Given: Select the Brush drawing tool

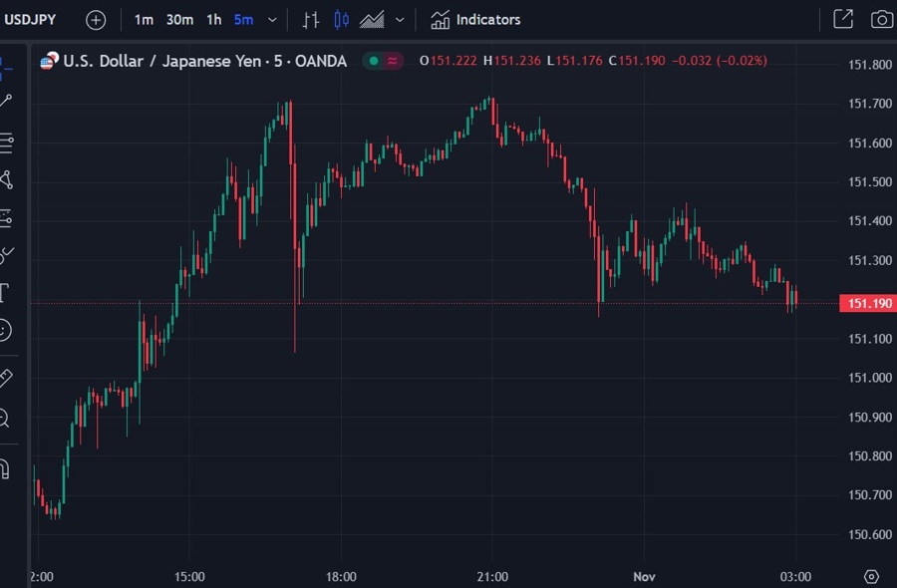Looking at the screenshot, I should click(6, 255).
